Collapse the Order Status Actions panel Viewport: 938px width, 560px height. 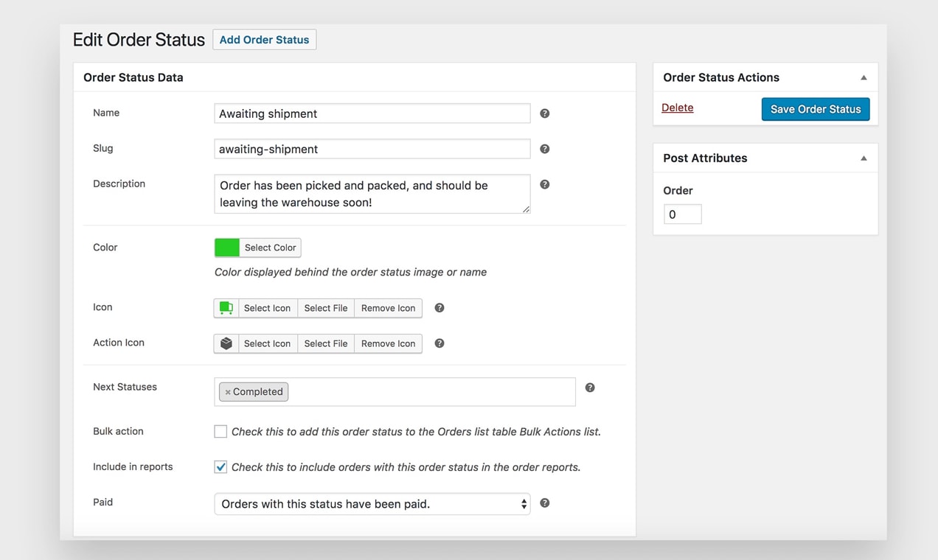(864, 77)
